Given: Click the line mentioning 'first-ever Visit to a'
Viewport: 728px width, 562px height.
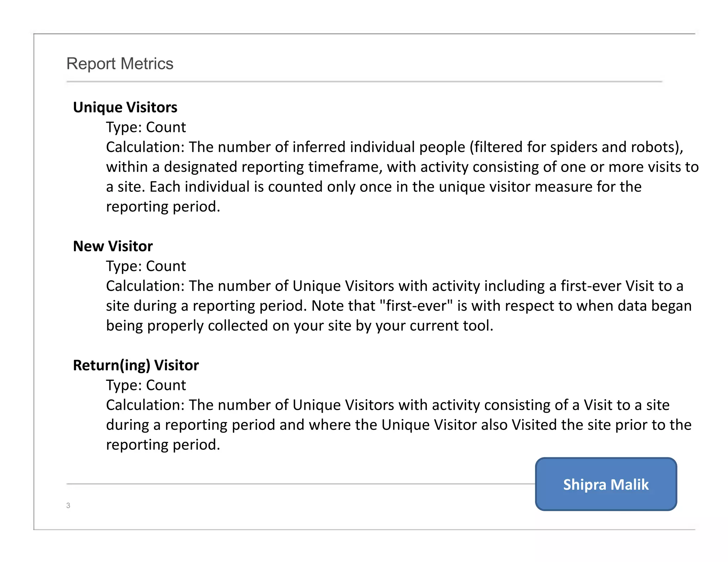Looking at the screenshot, I should 395,286.
